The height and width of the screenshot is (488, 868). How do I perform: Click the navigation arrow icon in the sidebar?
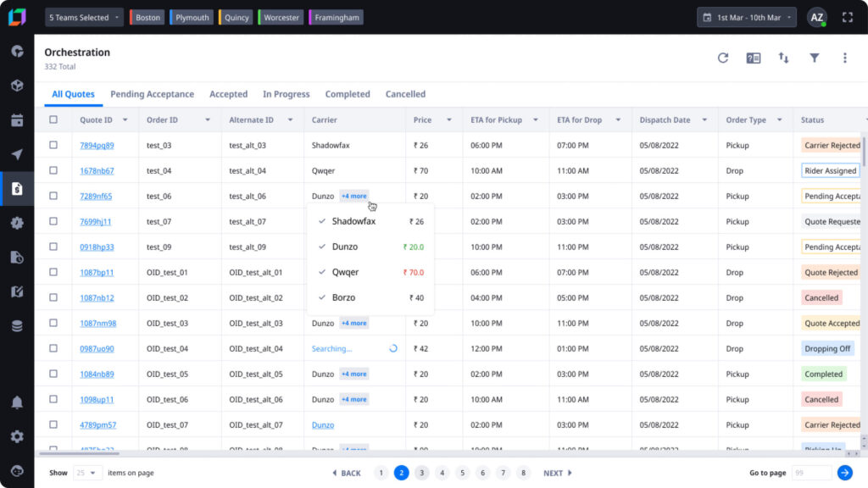coord(17,154)
